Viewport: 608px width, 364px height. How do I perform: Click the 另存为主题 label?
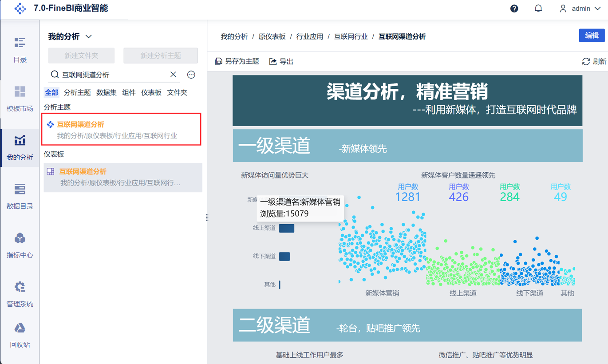click(x=242, y=61)
